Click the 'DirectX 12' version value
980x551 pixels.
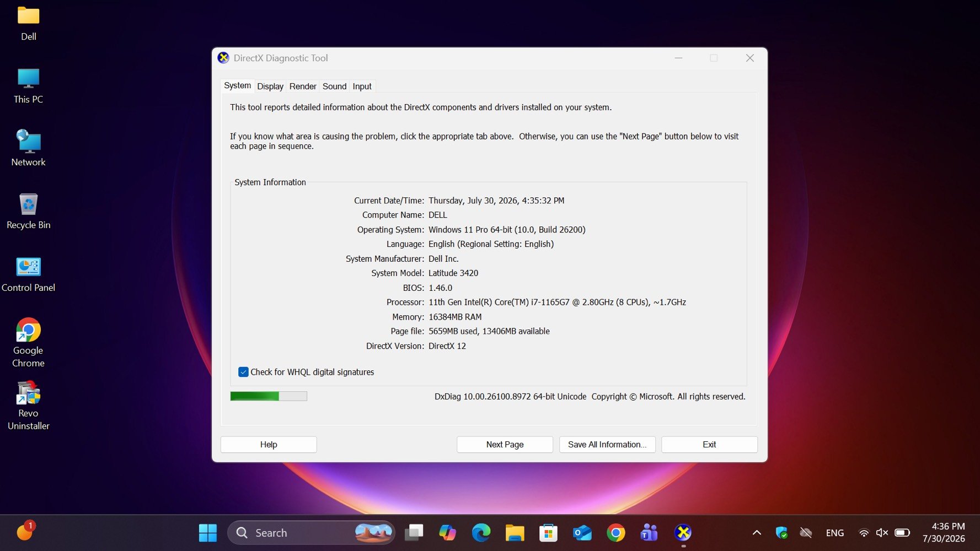pyautogui.click(x=447, y=346)
